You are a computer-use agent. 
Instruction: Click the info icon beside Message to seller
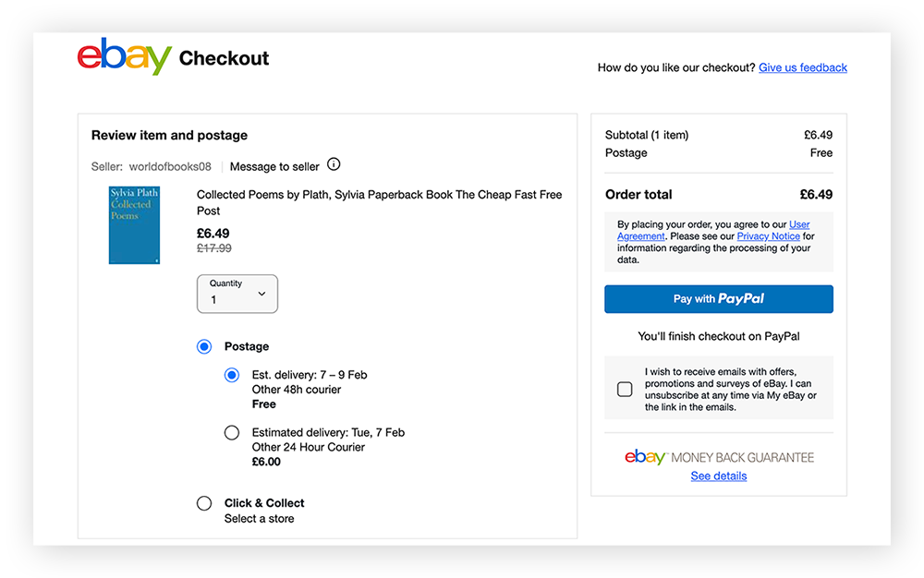pyautogui.click(x=334, y=164)
